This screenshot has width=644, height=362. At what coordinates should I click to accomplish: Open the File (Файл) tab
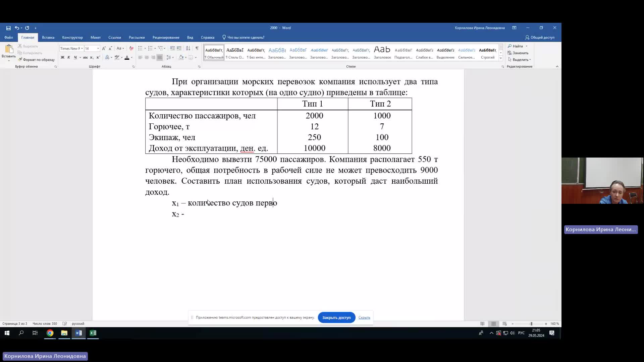point(9,38)
